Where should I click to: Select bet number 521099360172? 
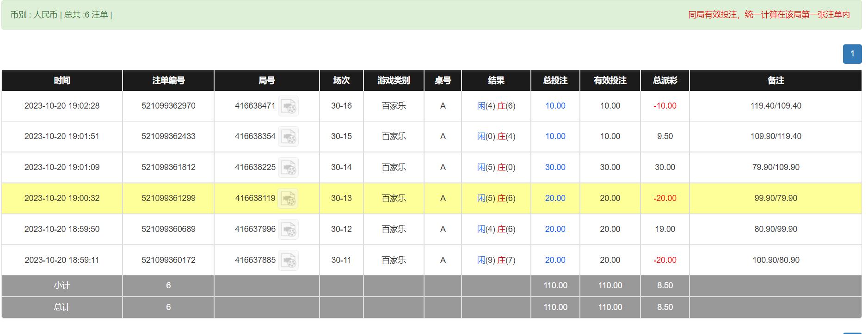(168, 260)
